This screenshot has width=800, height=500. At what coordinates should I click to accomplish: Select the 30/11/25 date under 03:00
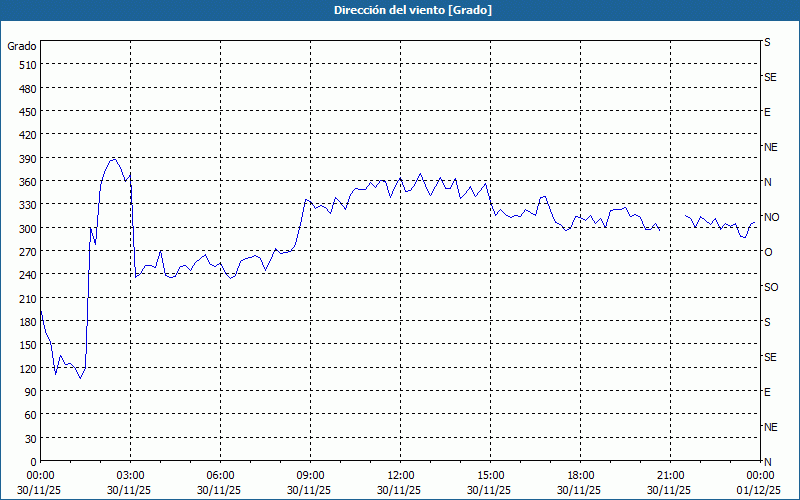(x=129, y=490)
